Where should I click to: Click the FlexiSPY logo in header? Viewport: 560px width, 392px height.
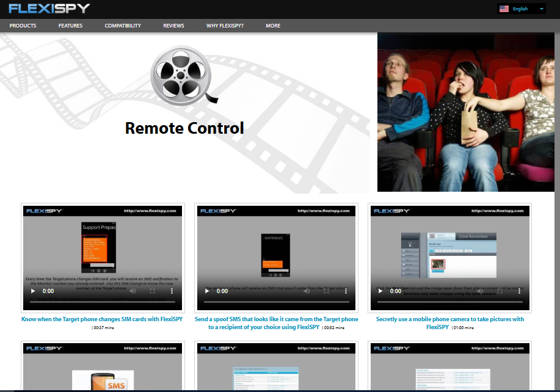click(x=49, y=9)
